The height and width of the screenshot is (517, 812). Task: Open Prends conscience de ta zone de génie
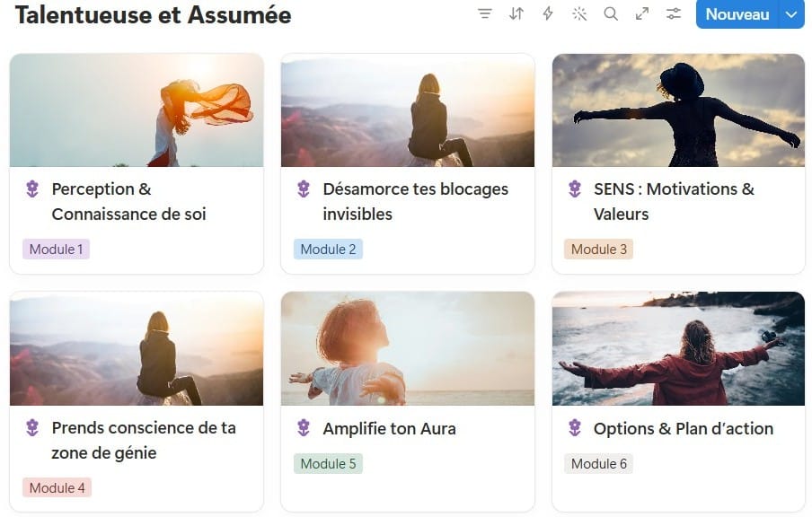tap(143, 440)
